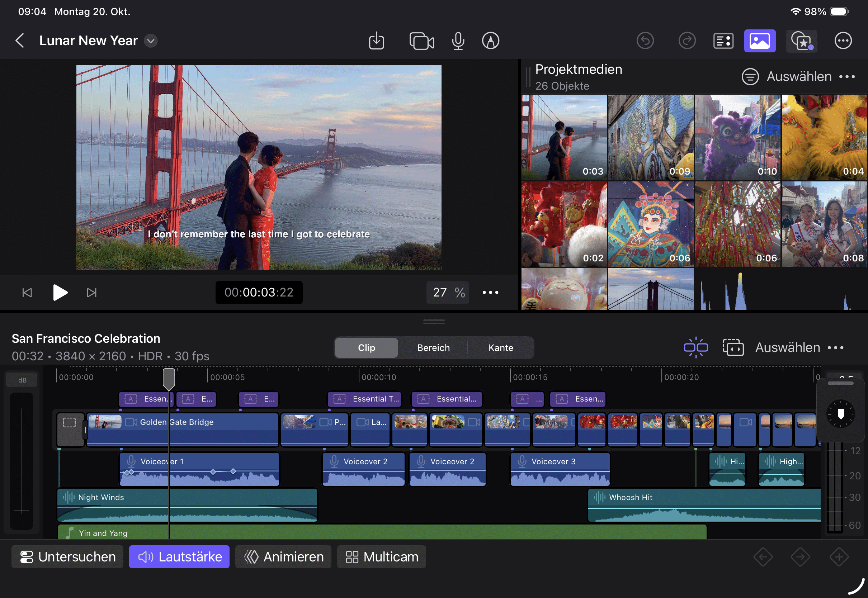Open the viewer zoom percentage menu

point(448,292)
